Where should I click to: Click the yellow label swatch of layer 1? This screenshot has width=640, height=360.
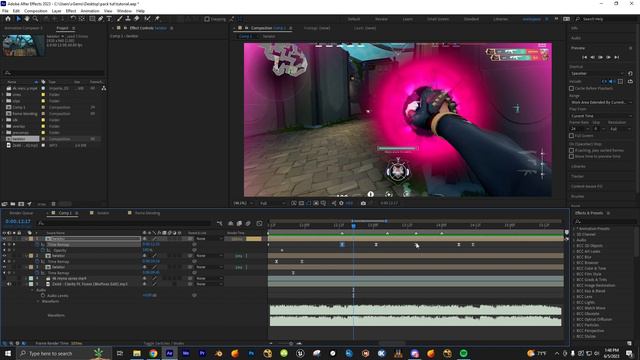coord(31,238)
